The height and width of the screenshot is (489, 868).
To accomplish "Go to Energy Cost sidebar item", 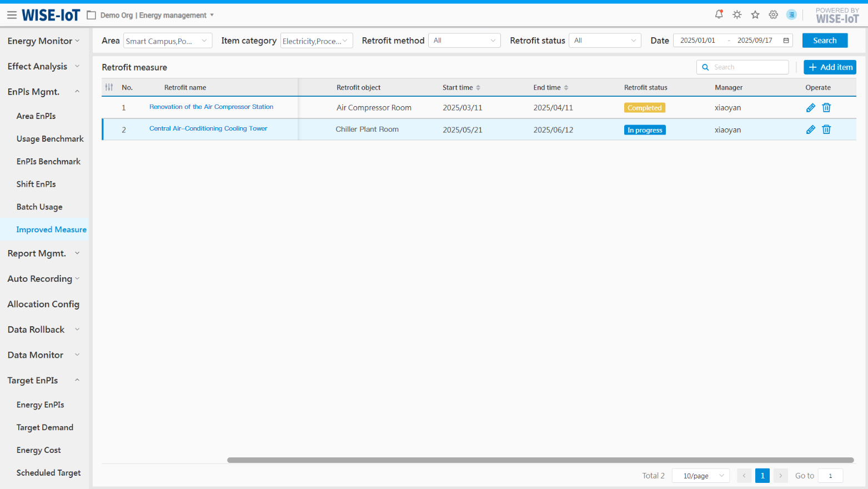I will (39, 450).
